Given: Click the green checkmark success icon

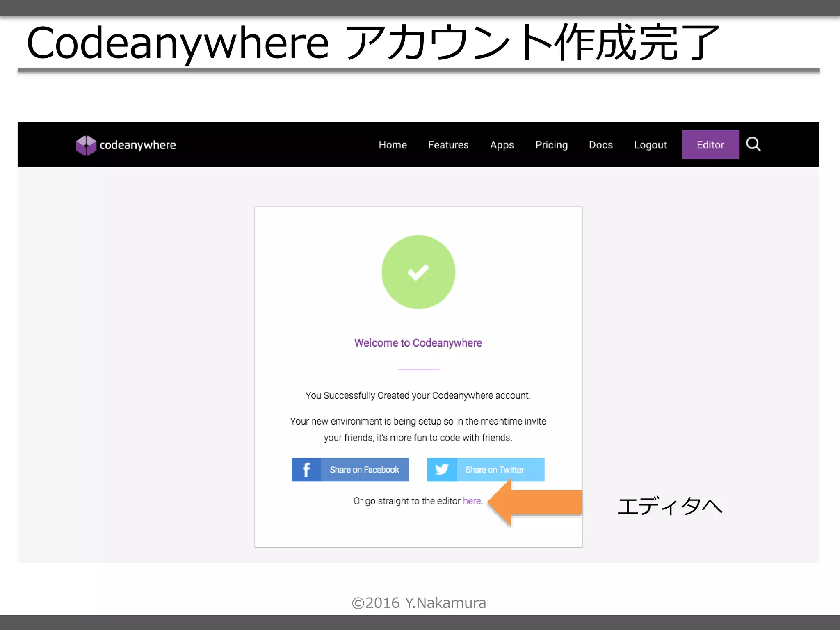Looking at the screenshot, I should [418, 272].
